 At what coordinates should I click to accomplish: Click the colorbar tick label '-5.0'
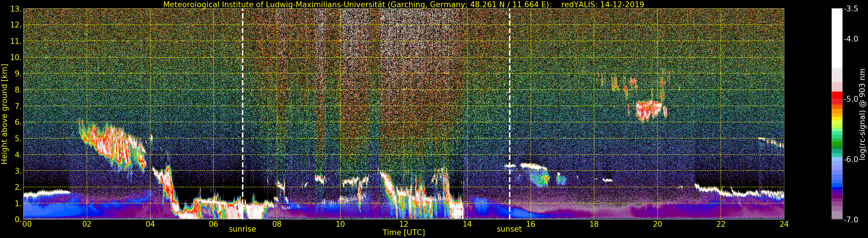[851, 99]
